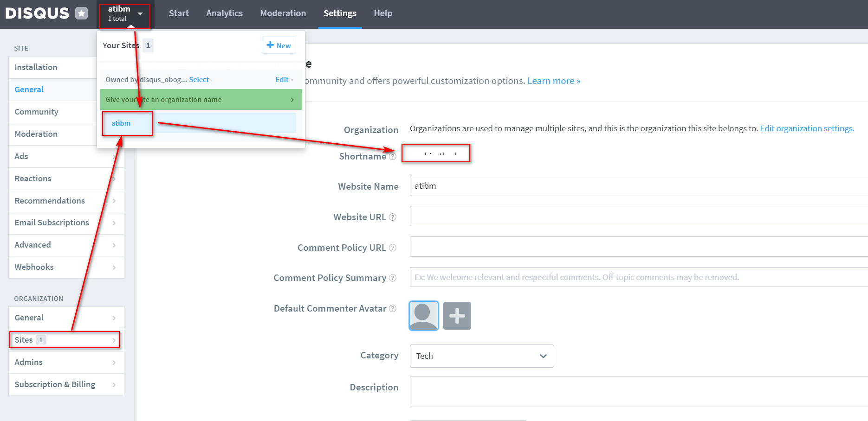The width and height of the screenshot is (868, 421).
Task: Click the Default Commenter Avatar help icon
Action: coord(393,308)
